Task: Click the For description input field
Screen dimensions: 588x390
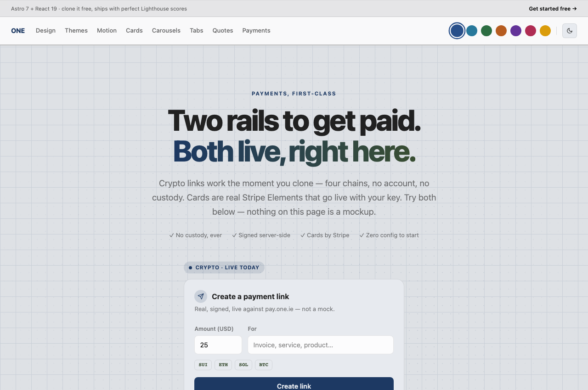Action: coord(321,345)
